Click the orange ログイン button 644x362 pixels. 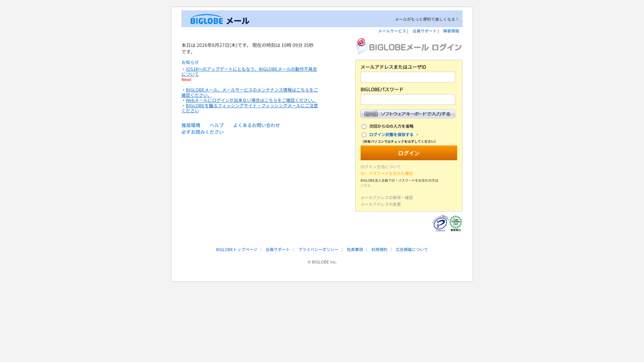click(409, 153)
